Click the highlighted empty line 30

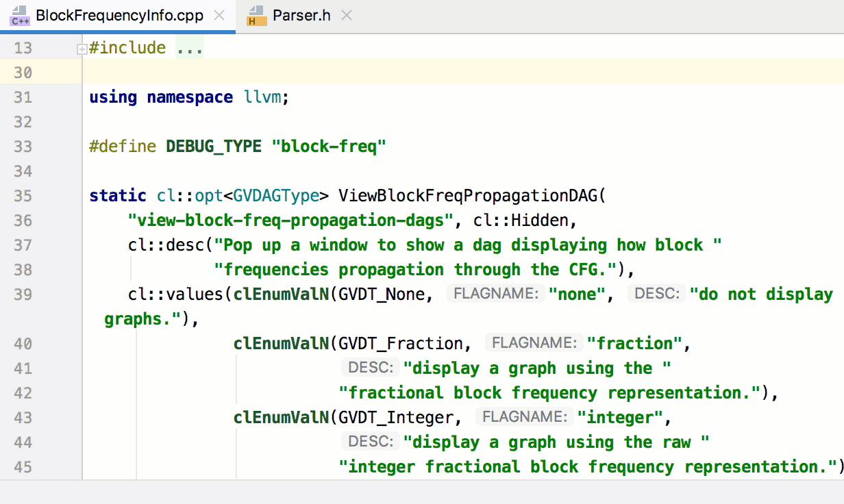click(x=274, y=72)
